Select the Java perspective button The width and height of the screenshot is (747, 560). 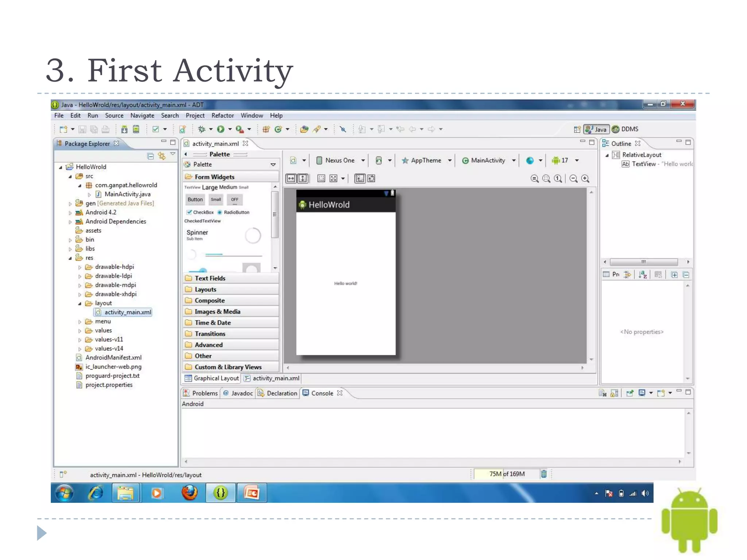[596, 129]
